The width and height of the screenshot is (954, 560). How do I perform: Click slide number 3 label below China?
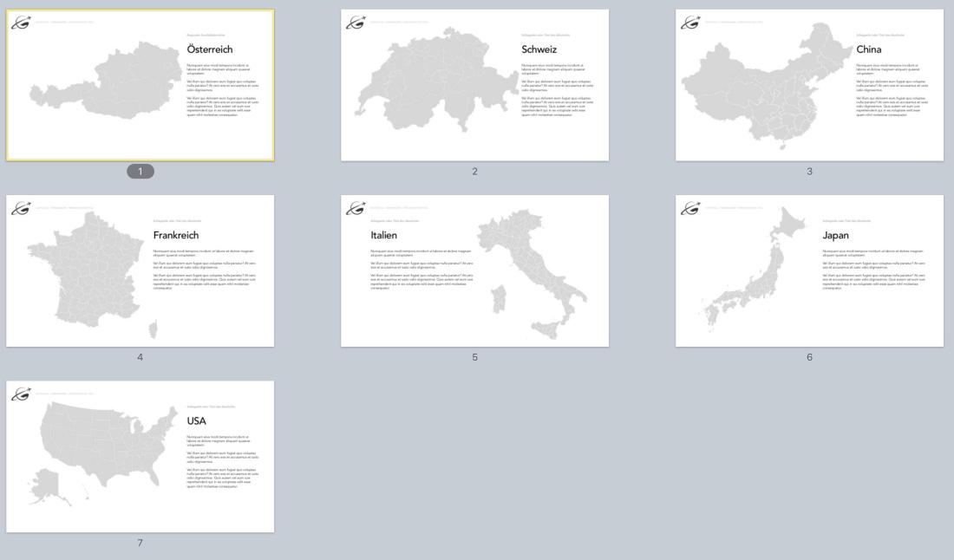(809, 172)
